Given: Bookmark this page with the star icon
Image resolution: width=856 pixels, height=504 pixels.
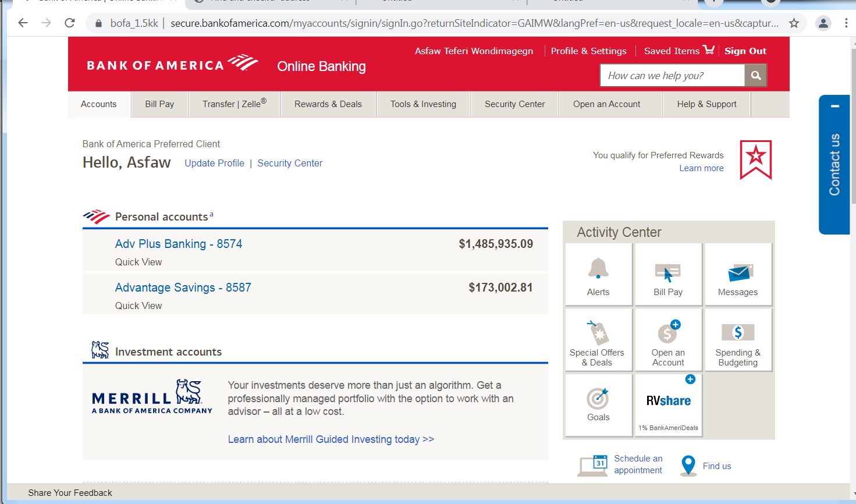Looking at the screenshot, I should tap(794, 23).
